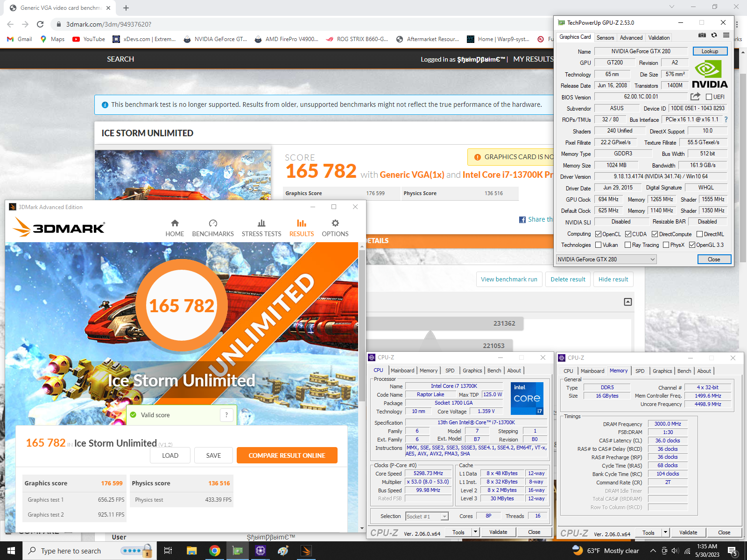Click the Chrome address bar URL
The height and width of the screenshot is (560, 747).
(108, 24)
